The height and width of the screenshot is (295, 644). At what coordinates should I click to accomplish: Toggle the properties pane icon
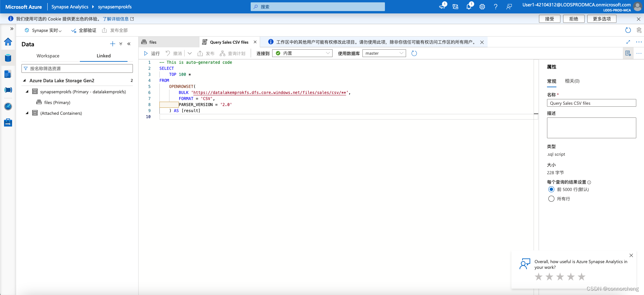(628, 53)
